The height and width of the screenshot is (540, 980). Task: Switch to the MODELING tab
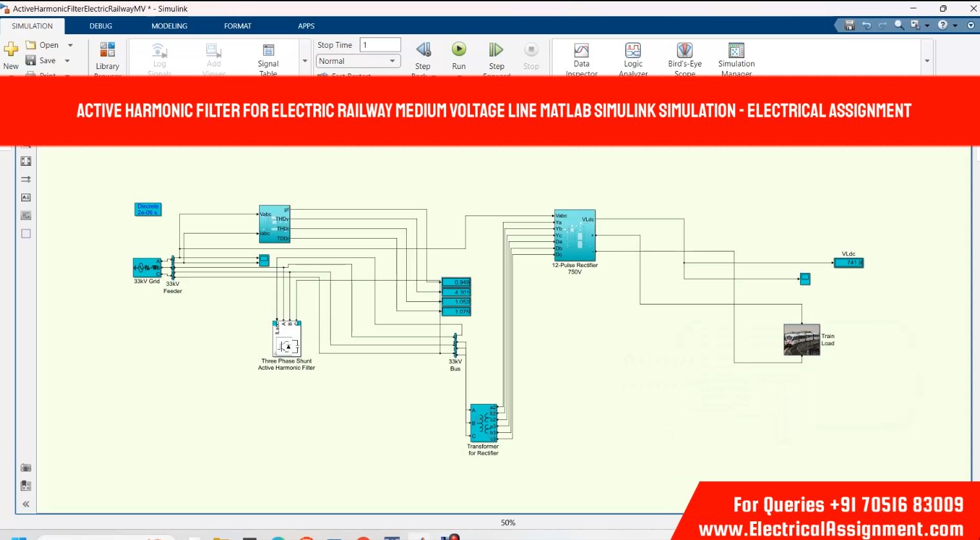[x=170, y=26]
